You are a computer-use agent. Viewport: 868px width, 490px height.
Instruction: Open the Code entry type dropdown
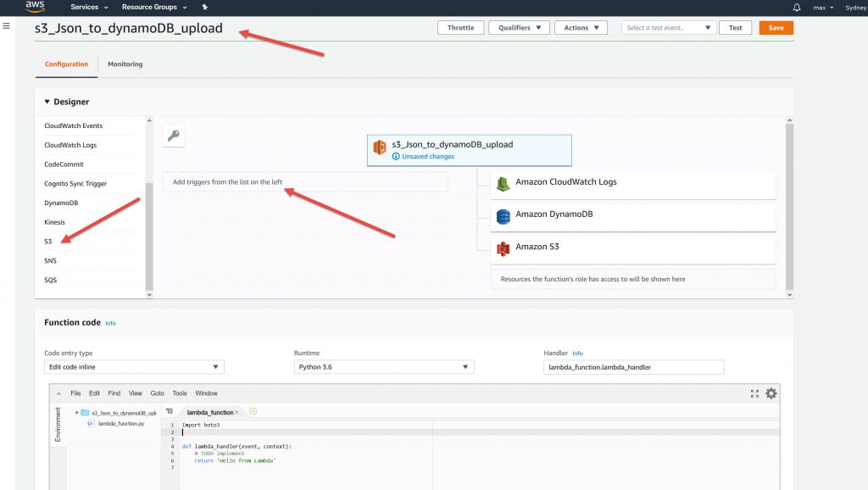[x=134, y=367]
